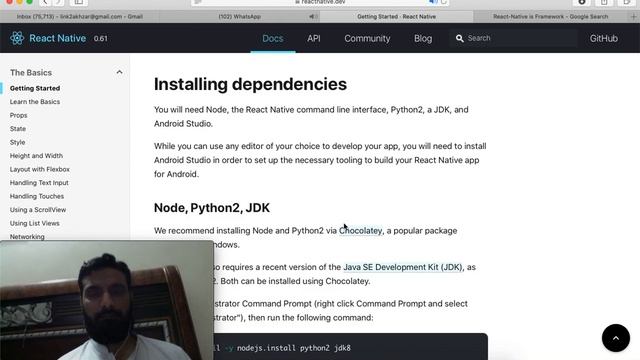Click the Node, Python2, JDK heading
Image resolution: width=640 pixels, height=360 pixels.
pyautogui.click(x=212, y=208)
